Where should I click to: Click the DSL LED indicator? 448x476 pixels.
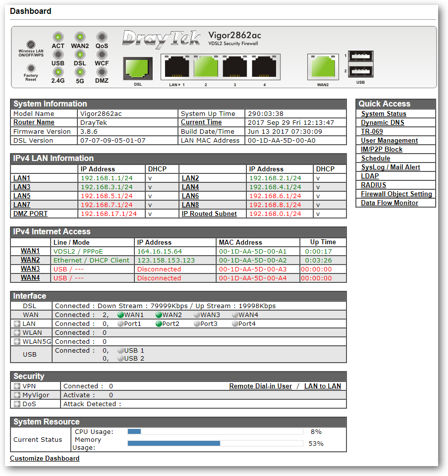(80, 54)
